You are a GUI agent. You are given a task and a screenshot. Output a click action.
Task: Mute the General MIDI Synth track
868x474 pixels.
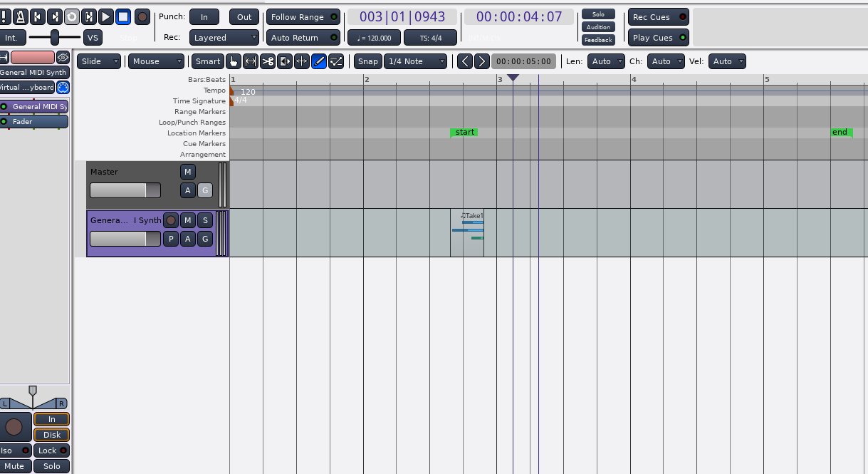pos(187,220)
